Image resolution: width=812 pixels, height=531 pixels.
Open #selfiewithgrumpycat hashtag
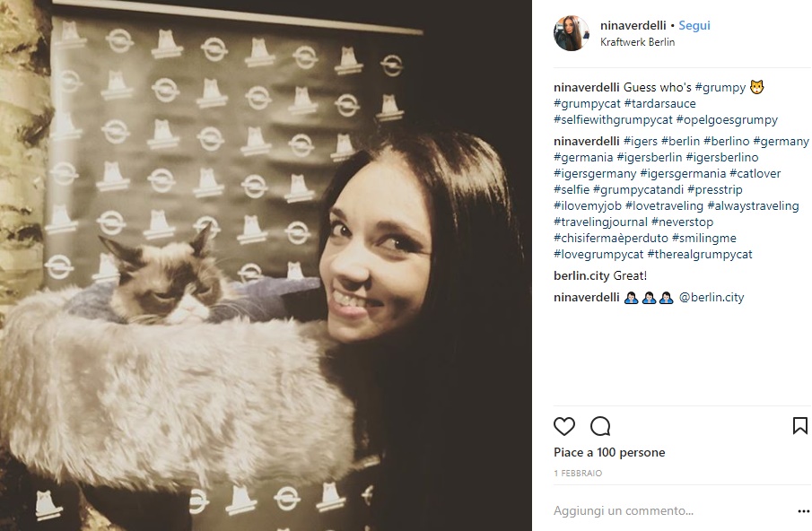coord(613,119)
